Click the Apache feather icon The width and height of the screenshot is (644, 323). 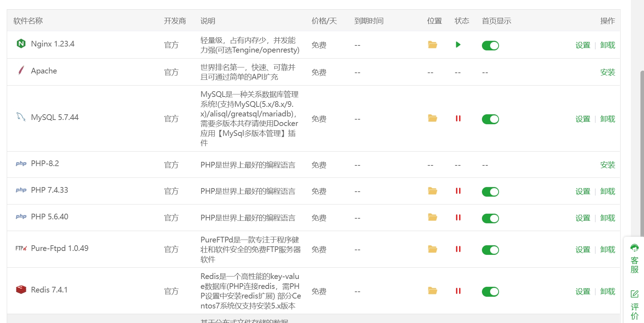[x=21, y=70]
